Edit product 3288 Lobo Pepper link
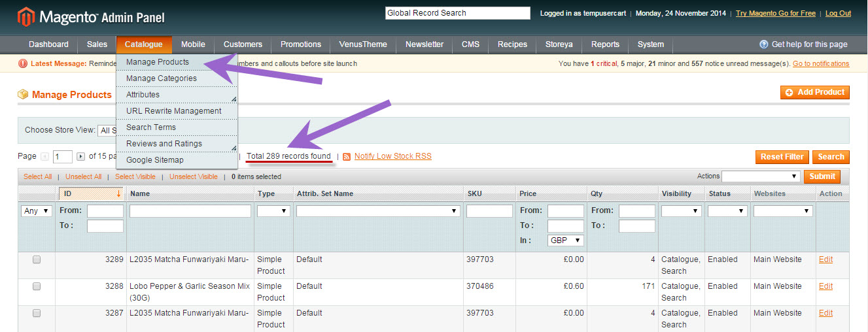This screenshot has height=332, width=868. click(x=826, y=286)
